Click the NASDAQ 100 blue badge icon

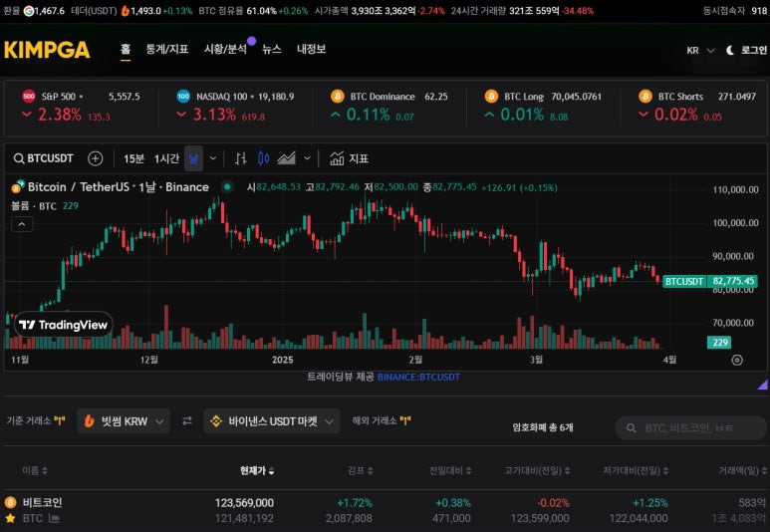point(183,97)
